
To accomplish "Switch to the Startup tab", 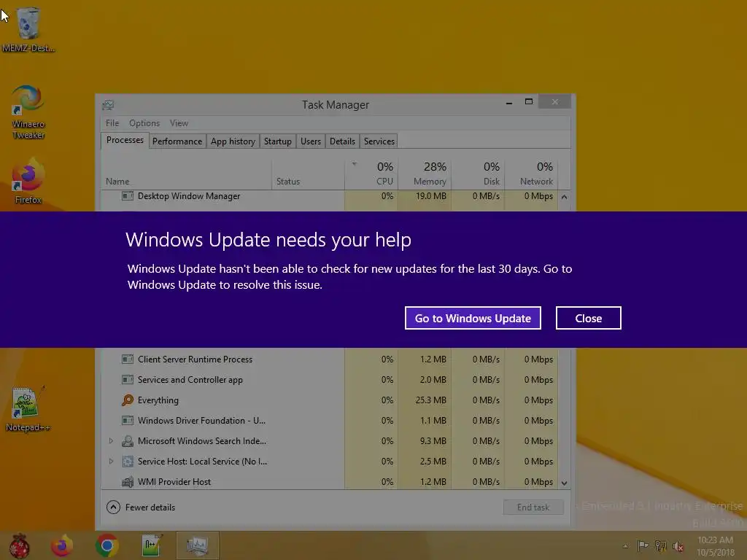I will point(278,141).
